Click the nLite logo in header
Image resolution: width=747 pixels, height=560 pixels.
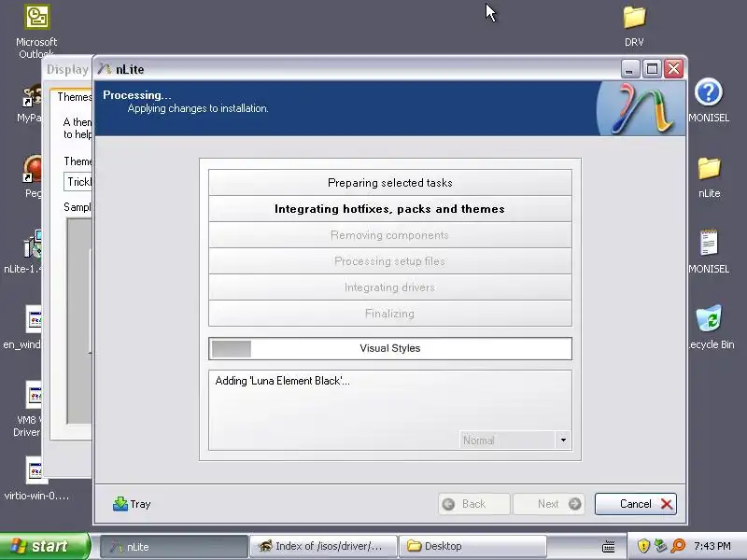click(641, 108)
